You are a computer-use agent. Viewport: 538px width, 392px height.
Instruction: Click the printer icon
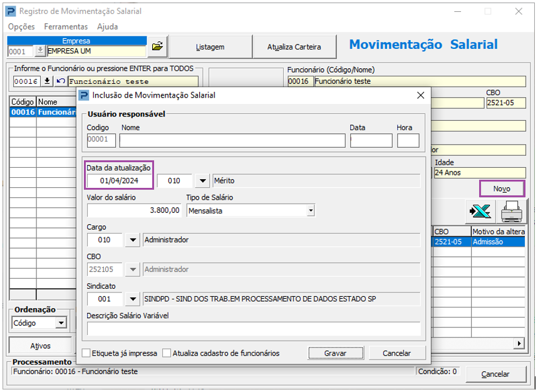click(x=512, y=212)
